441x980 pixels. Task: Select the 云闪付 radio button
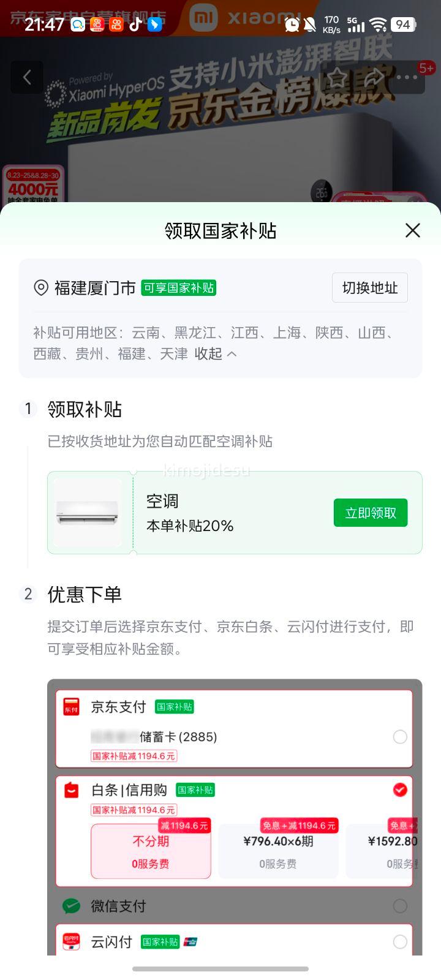[x=400, y=942]
